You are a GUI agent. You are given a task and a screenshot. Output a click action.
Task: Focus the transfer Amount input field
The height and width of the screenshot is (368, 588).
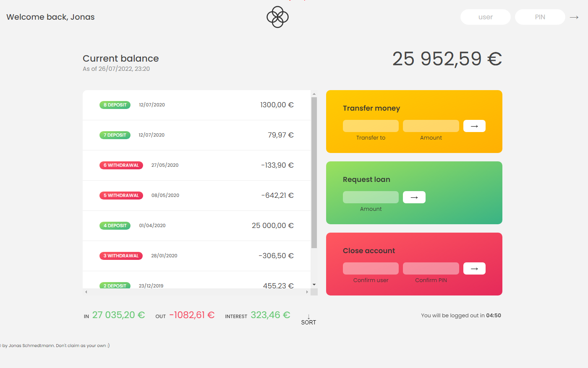[431, 126]
